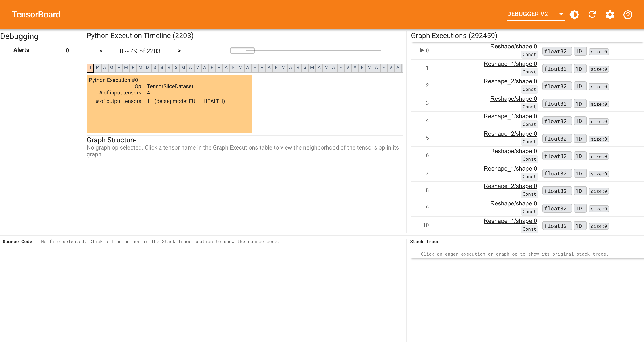The width and height of the screenshot is (644, 342).
Task: Expand details for graph execution 0
Action: pos(422,50)
